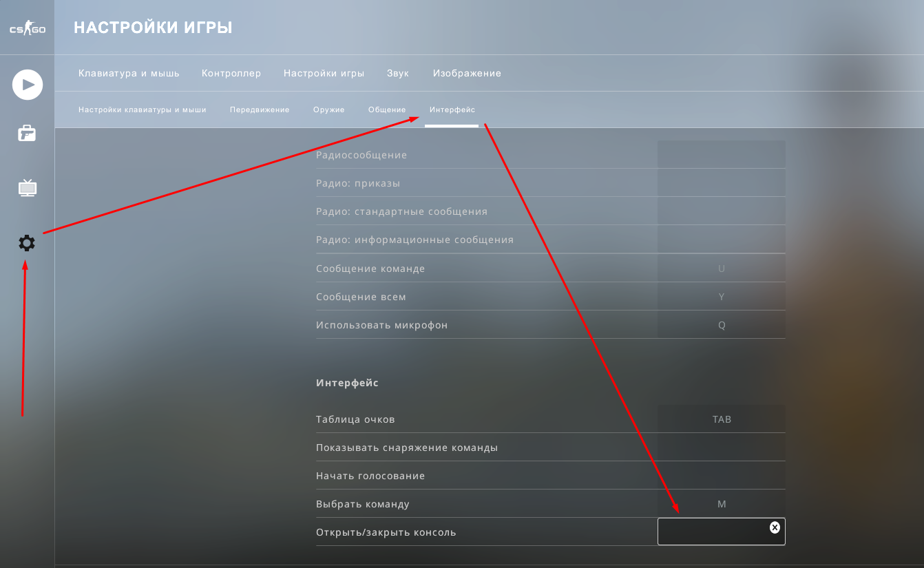Open the inventory briefcase icon
The image size is (924, 568).
tap(27, 134)
